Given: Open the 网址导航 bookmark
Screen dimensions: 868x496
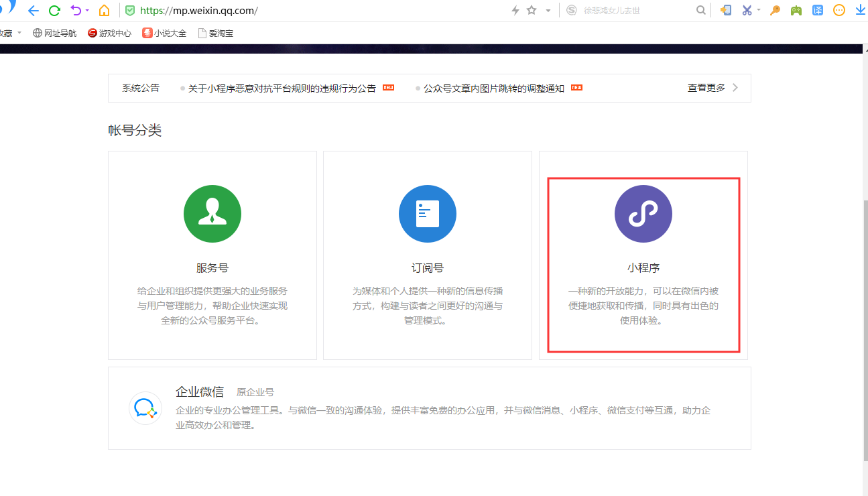Looking at the screenshot, I should [54, 33].
